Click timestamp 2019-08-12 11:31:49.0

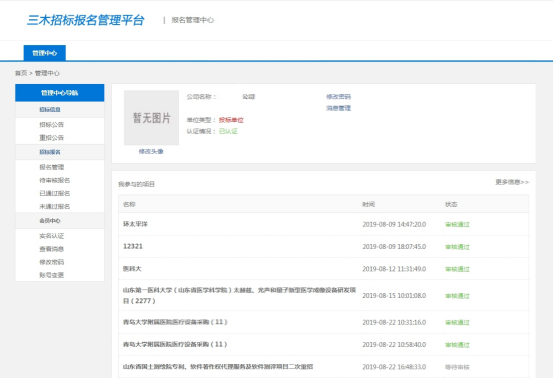(394, 269)
